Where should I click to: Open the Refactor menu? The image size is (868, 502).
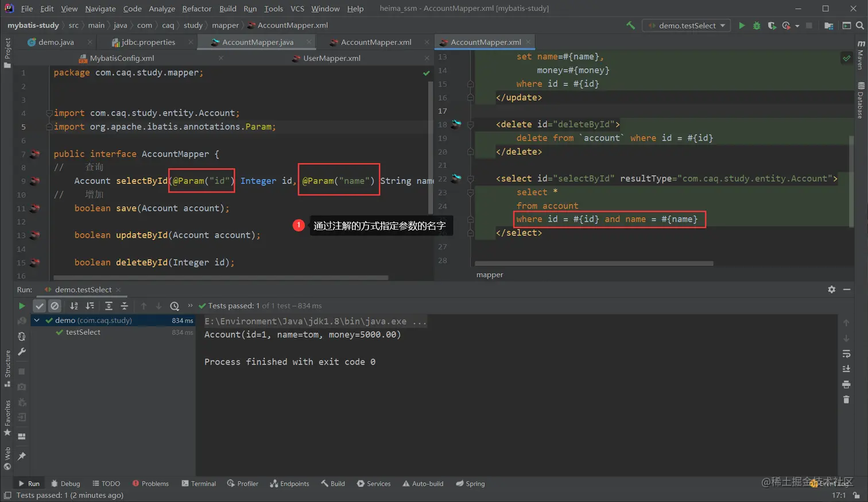coord(197,9)
